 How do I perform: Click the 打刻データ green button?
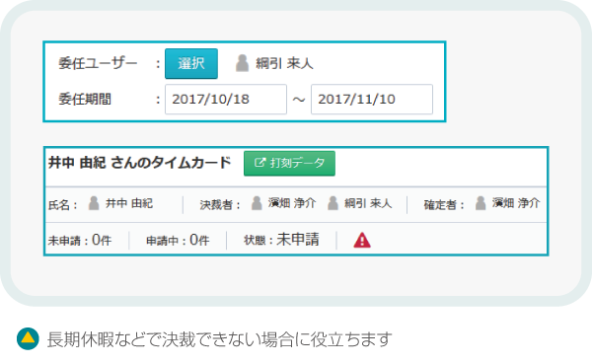[x=289, y=163]
